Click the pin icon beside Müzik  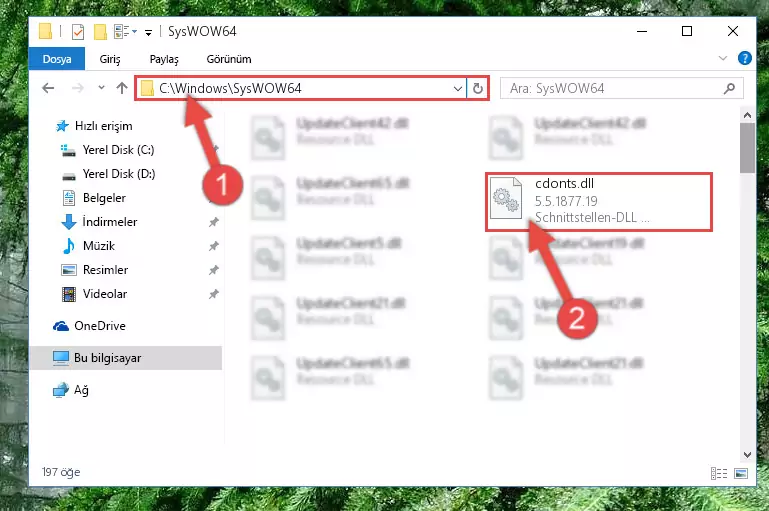pyautogui.click(x=213, y=246)
